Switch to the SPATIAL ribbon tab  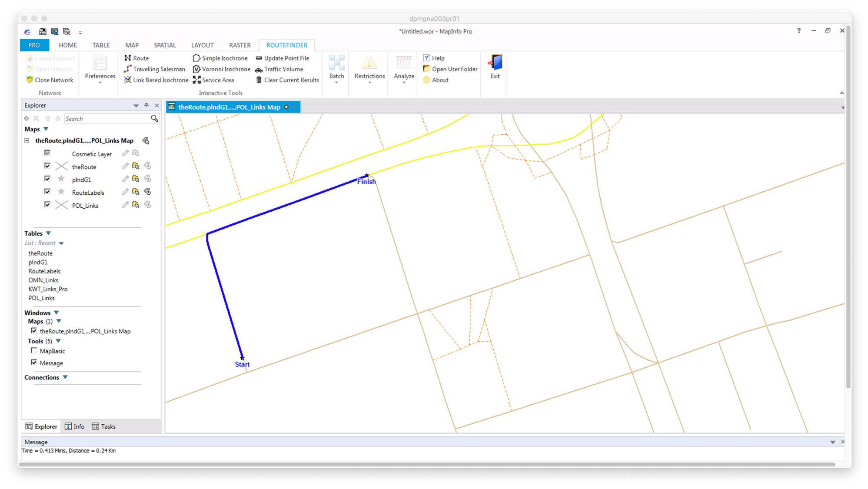pos(165,45)
